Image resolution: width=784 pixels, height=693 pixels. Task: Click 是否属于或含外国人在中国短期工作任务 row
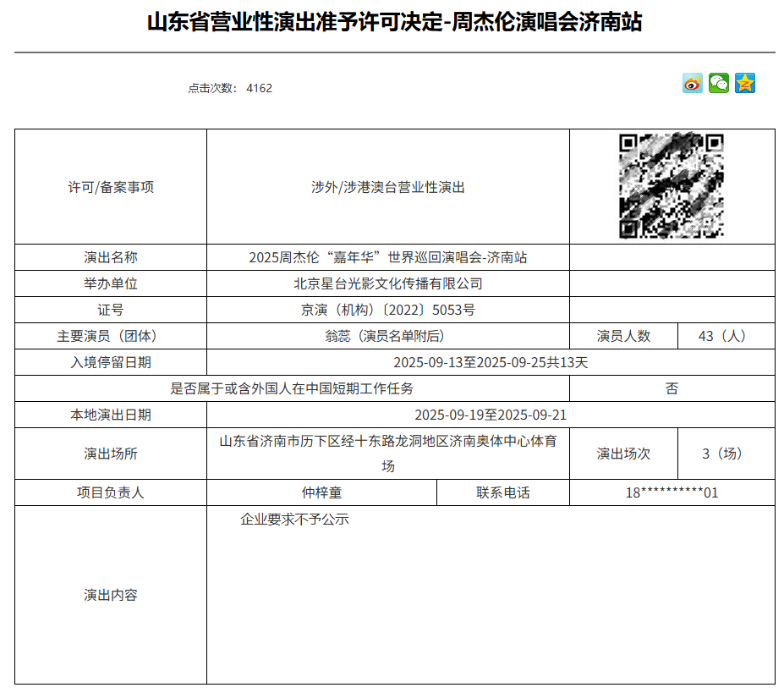(292, 388)
